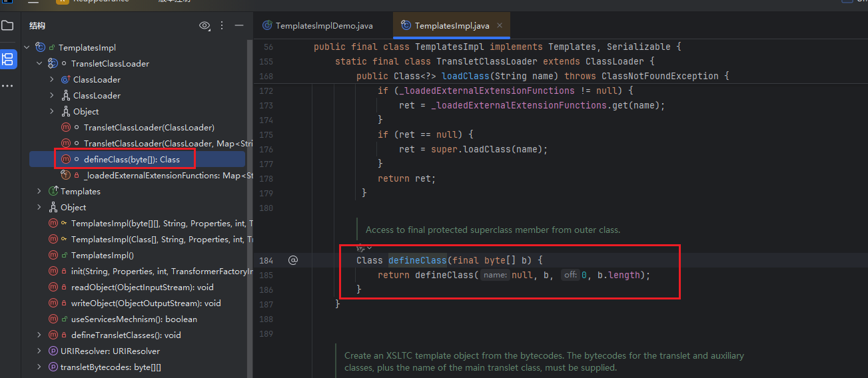This screenshot has height=378, width=868.
Task: Minimize the Structure panel
Action: tap(238, 25)
